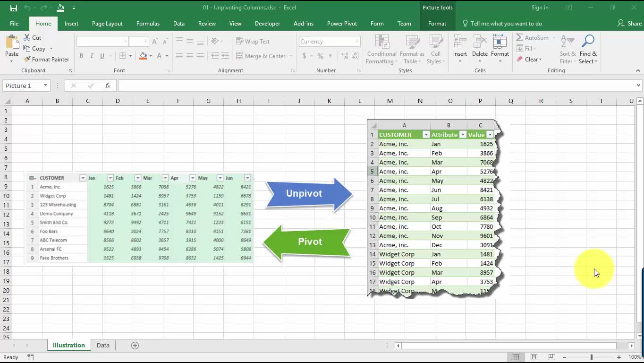Click the Share button
Viewport: 644px width, 363px height.
(x=629, y=24)
